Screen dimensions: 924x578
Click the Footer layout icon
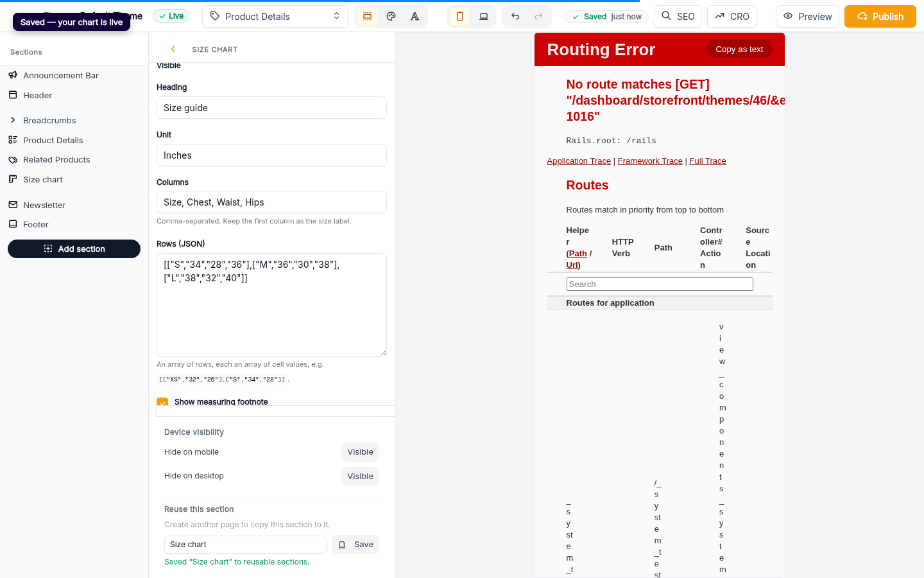(13, 224)
